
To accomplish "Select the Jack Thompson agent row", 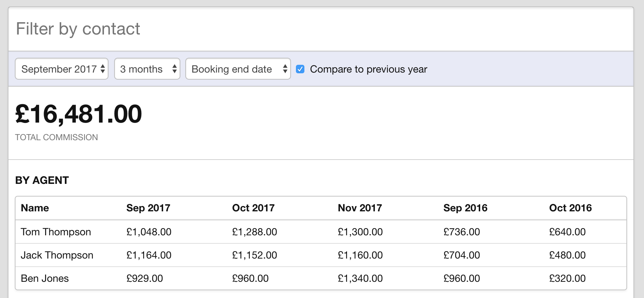I will pos(321,255).
